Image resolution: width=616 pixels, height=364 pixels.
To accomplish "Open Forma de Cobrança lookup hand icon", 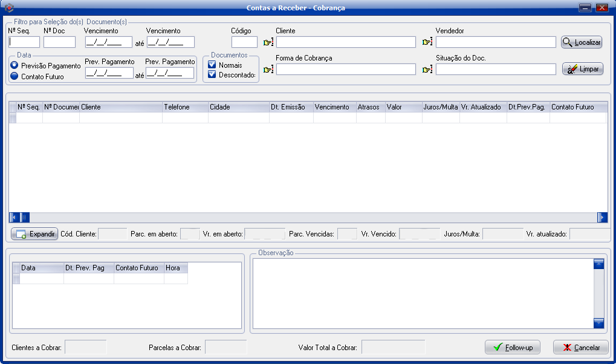I will [268, 70].
